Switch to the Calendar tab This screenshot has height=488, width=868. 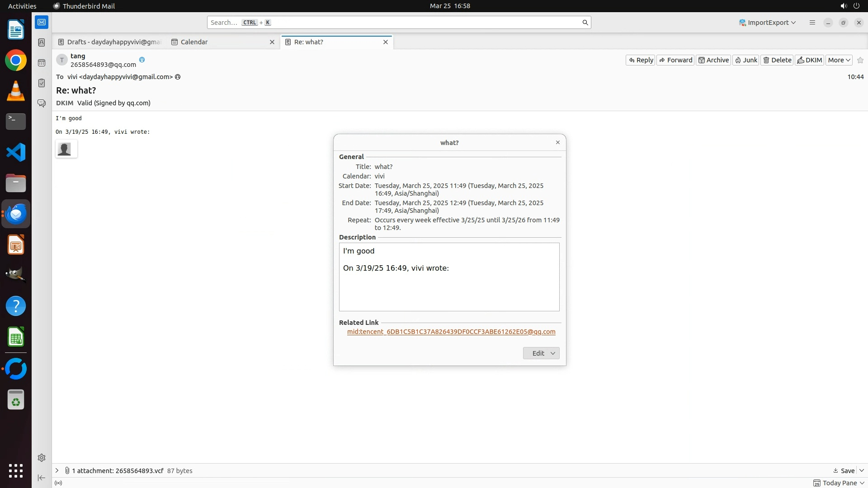pos(194,42)
